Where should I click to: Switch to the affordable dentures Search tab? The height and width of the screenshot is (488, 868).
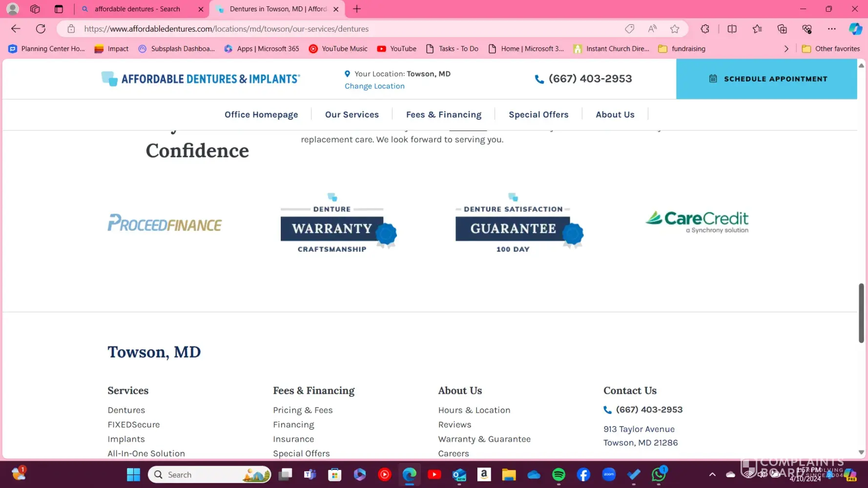[x=137, y=9]
